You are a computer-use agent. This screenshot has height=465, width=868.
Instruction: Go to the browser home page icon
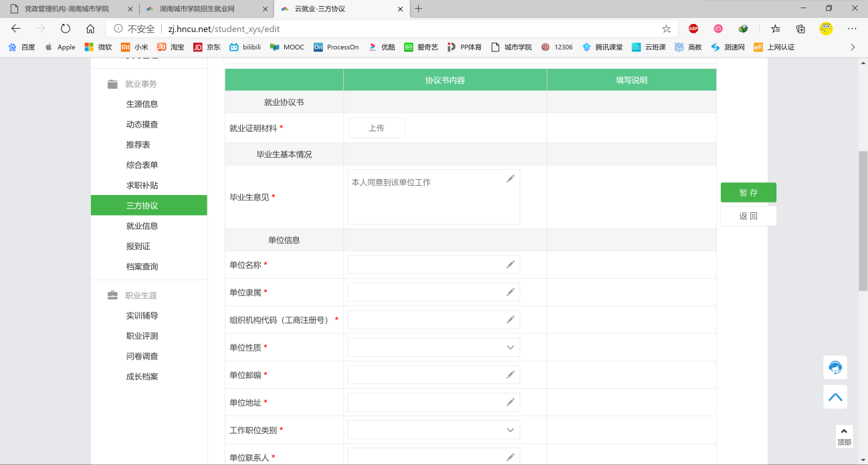click(x=90, y=29)
